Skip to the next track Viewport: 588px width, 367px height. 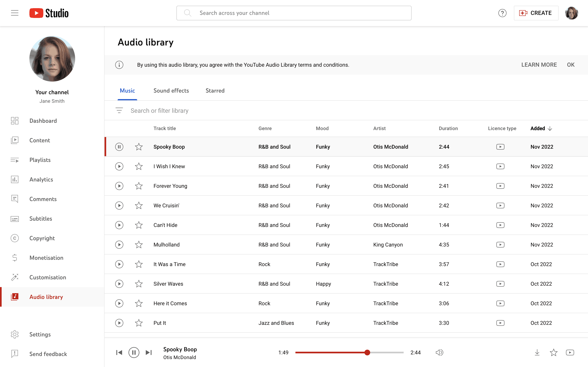[149, 352]
